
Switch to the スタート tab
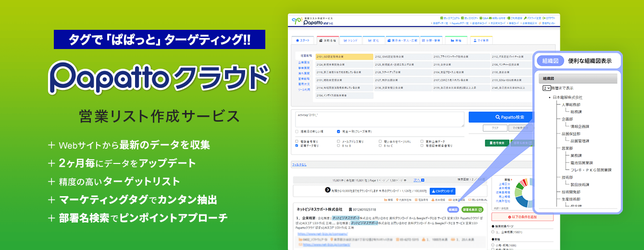click(304, 40)
